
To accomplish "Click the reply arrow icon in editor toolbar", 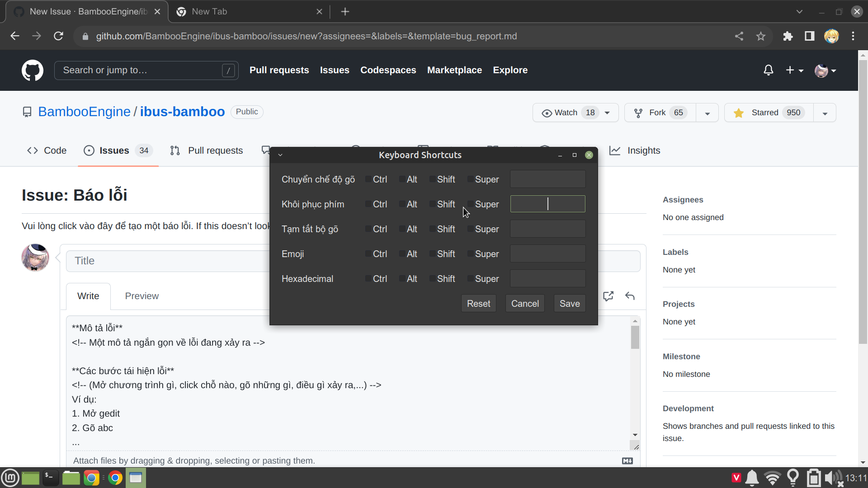I will 630,296.
